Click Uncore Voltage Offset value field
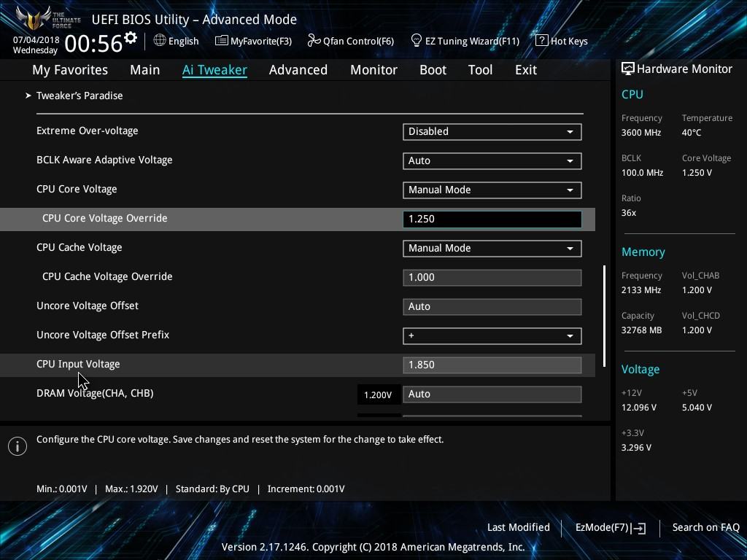The width and height of the screenshot is (747, 560). tap(492, 307)
